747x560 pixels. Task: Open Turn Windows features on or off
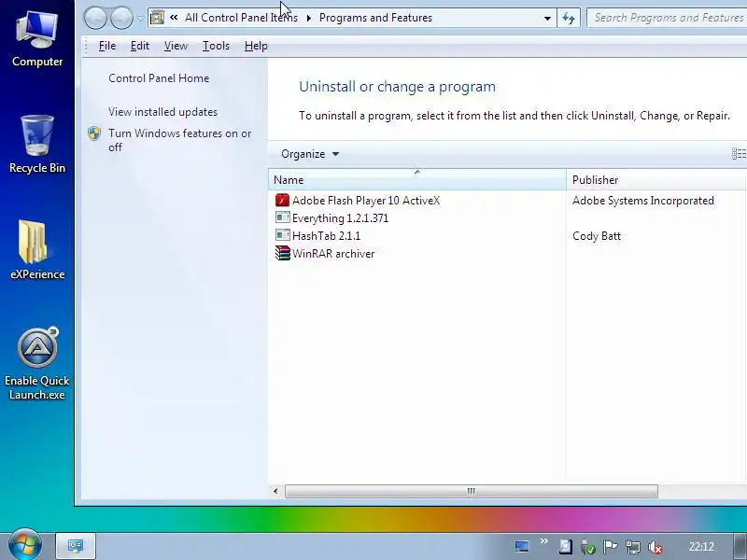tap(179, 140)
